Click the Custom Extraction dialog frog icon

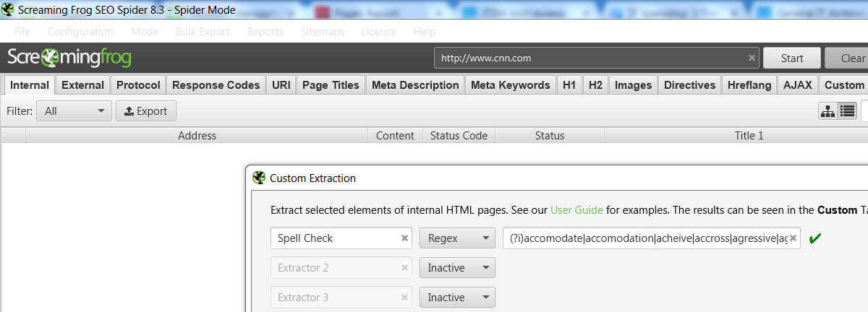[259, 178]
